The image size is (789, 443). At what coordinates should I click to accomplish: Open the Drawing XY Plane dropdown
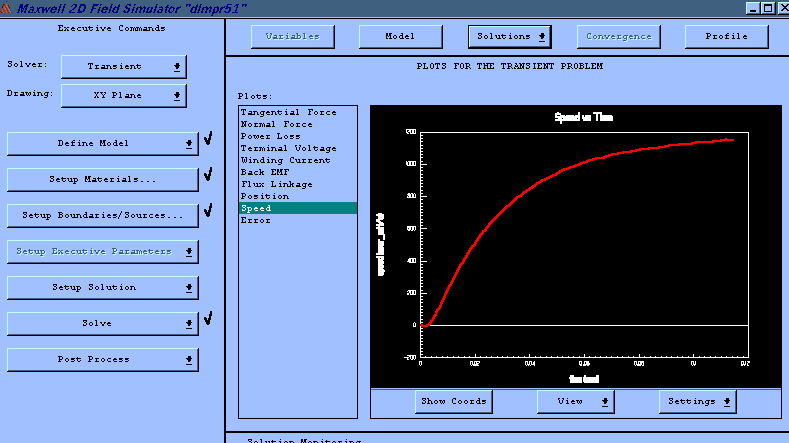(124, 96)
